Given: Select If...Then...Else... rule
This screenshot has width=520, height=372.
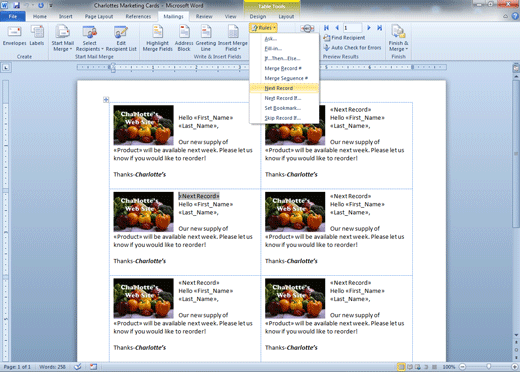Looking at the screenshot, I should (x=284, y=58).
